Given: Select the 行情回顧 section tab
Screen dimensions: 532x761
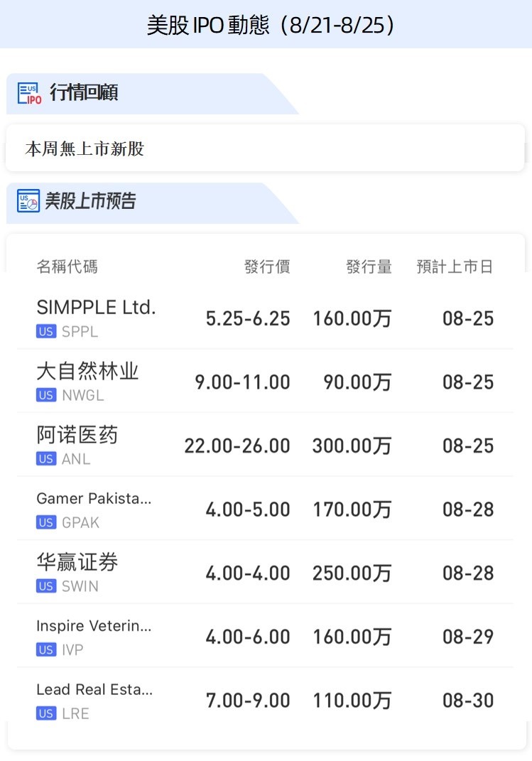Looking at the screenshot, I should (x=84, y=93).
